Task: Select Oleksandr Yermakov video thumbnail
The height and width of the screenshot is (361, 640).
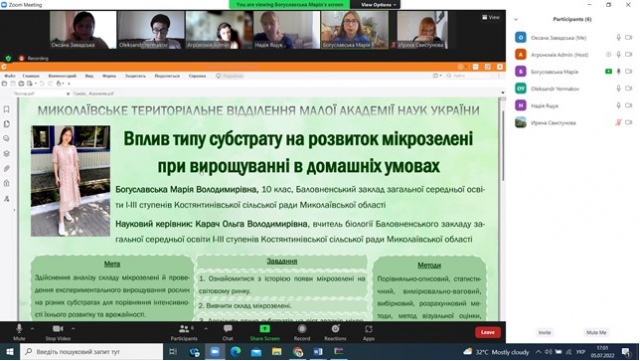Action: (x=151, y=30)
